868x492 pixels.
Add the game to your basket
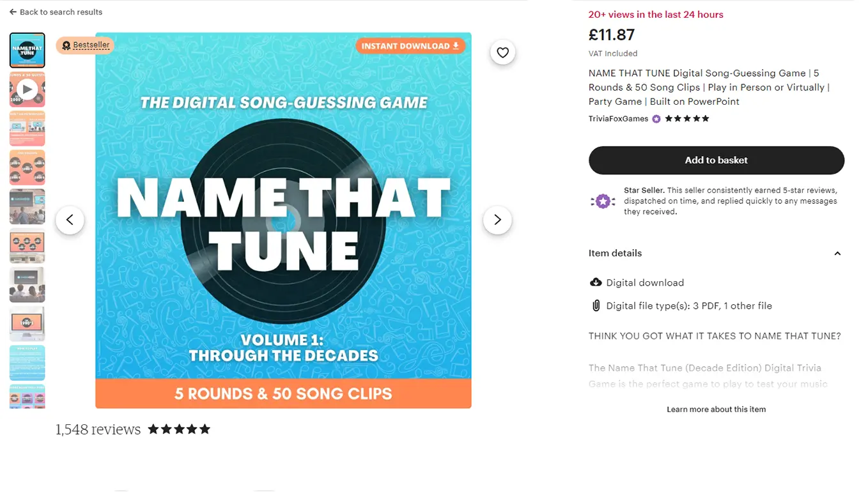coord(716,160)
